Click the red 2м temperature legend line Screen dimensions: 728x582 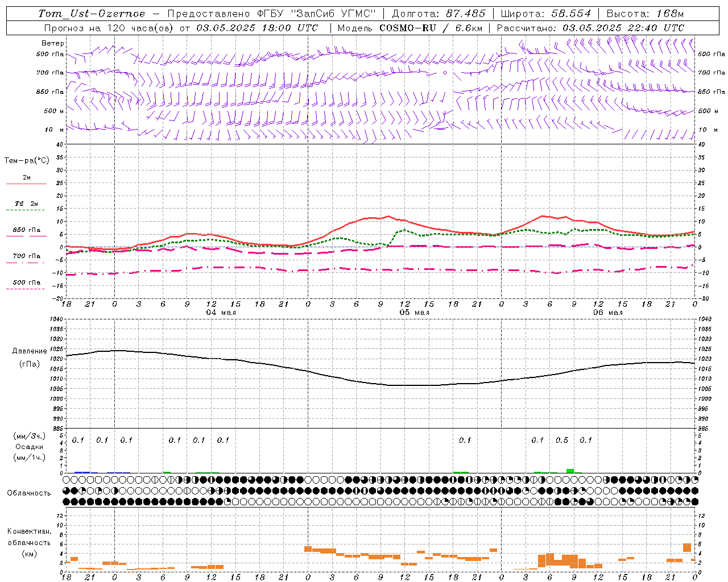pos(26,184)
